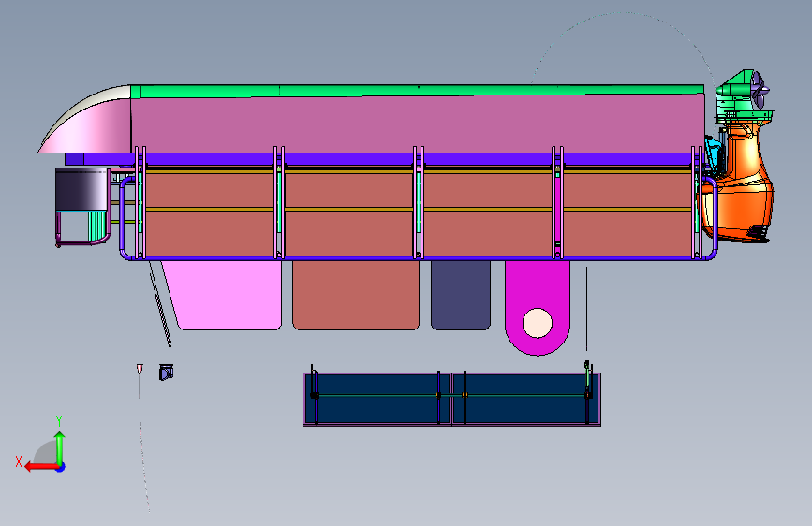
Task: Select the dark slate panel below hull
Action: (x=461, y=295)
